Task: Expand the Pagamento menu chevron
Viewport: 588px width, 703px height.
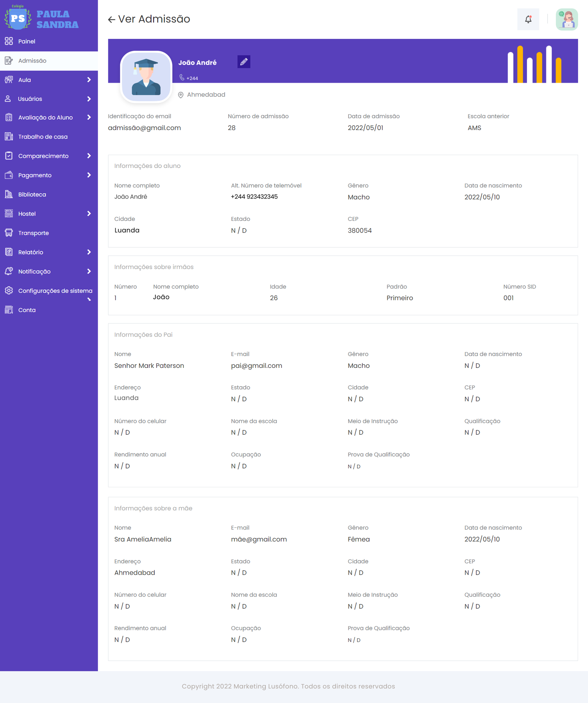Action: coord(89,175)
